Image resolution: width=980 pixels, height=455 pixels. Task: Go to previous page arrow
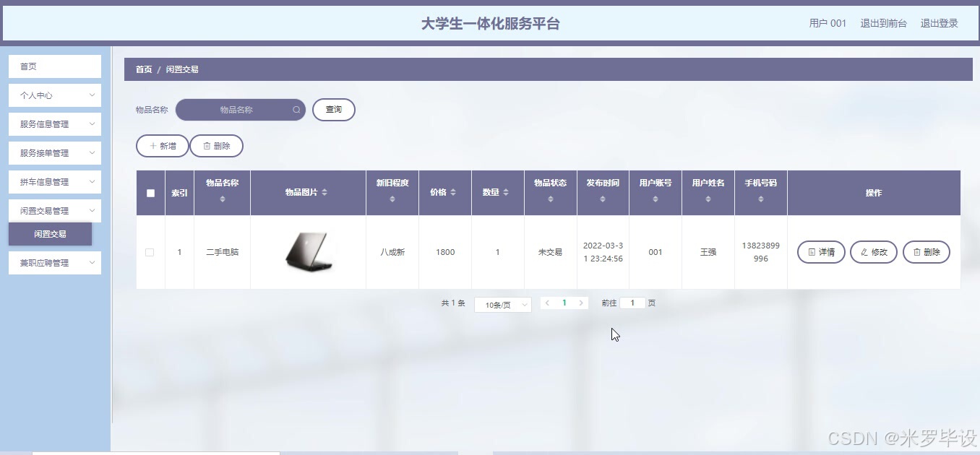pos(548,303)
